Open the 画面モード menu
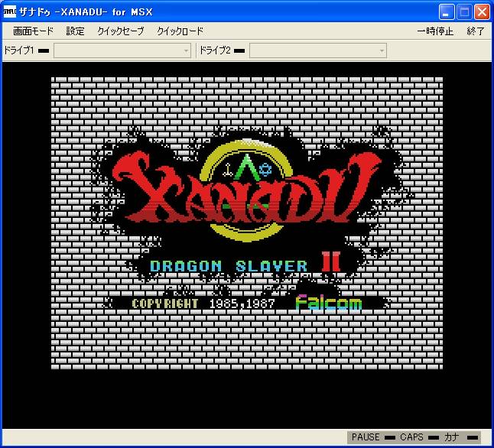This screenshot has height=448, width=494. tap(33, 31)
